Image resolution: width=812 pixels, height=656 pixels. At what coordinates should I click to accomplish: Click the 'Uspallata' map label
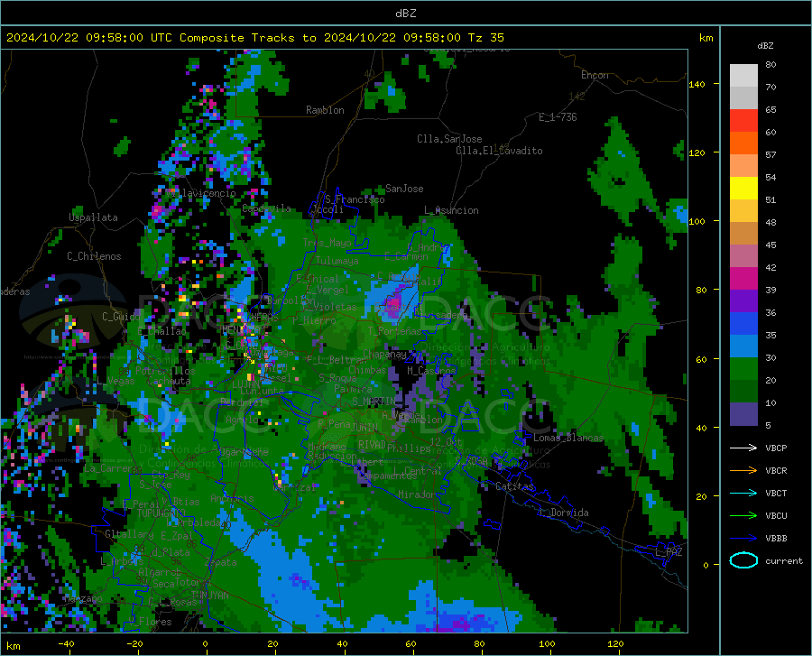coord(93,217)
